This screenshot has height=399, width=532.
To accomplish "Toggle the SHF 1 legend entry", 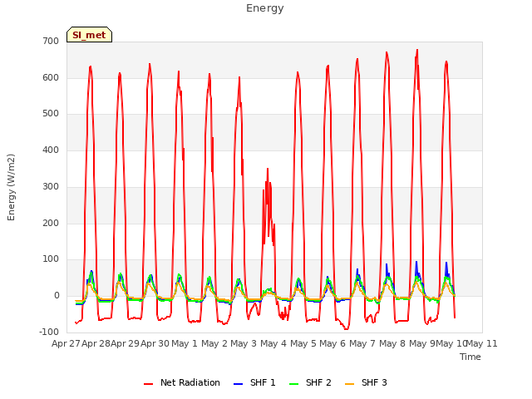I will [255, 382].
